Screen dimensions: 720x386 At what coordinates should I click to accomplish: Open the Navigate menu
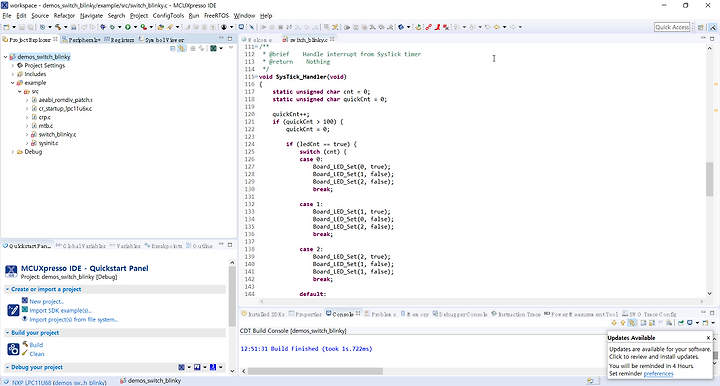point(91,16)
